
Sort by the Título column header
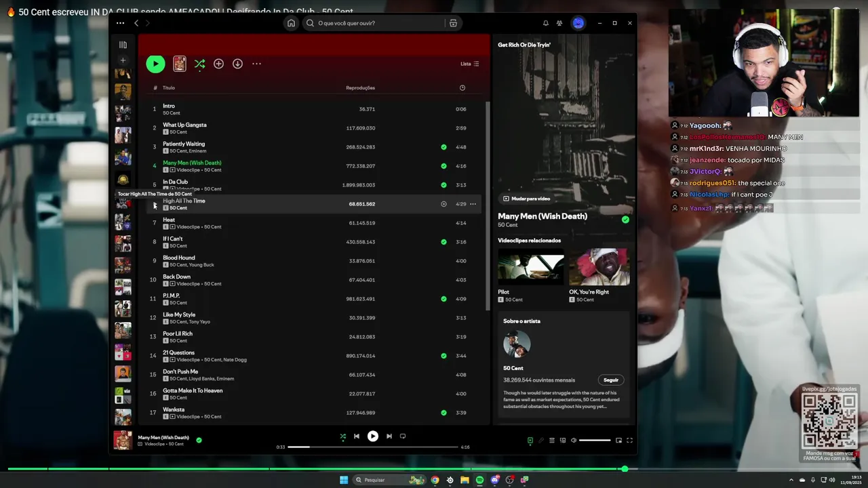pyautogui.click(x=169, y=87)
